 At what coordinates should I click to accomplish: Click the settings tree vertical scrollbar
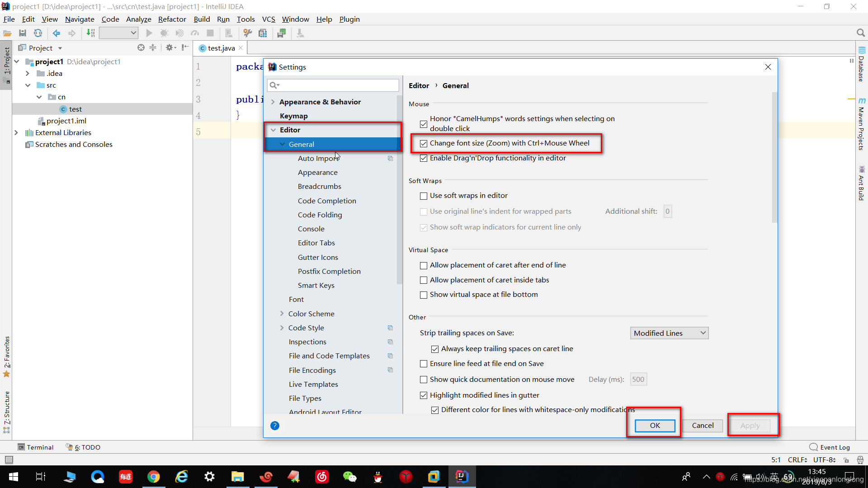(x=399, y=190)
